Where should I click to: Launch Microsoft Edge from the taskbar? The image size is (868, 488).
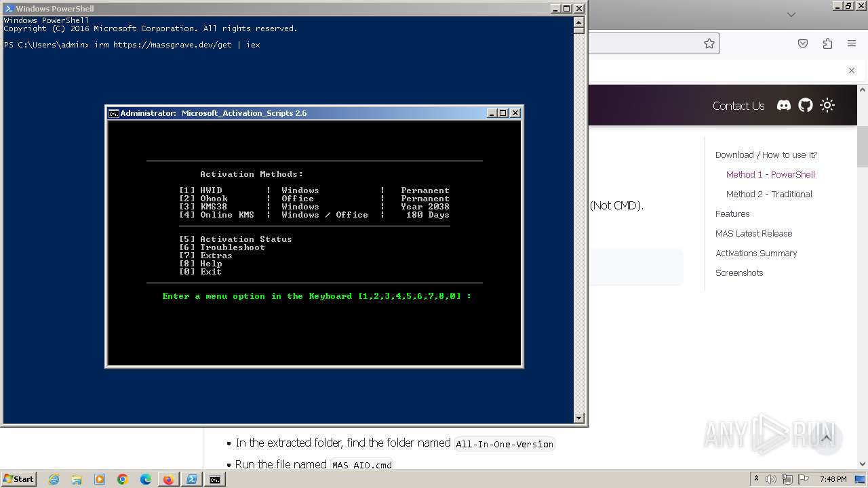[146, 479]
